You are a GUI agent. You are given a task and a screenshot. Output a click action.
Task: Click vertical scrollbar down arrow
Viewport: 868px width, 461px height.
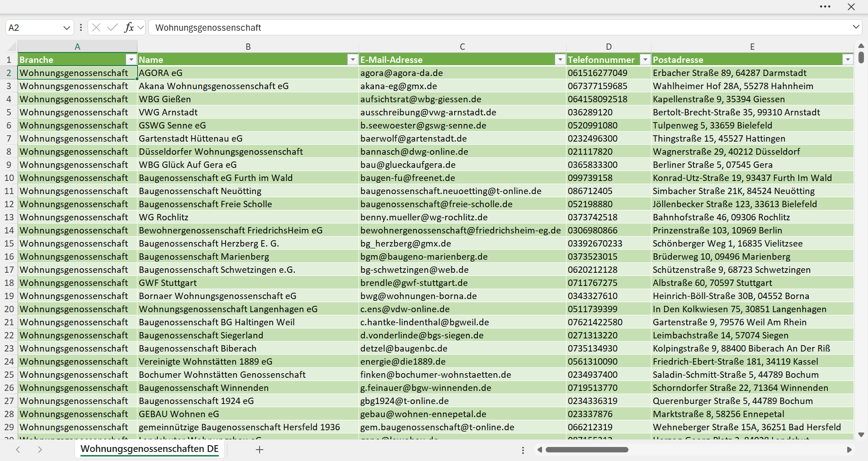[861, 435]
